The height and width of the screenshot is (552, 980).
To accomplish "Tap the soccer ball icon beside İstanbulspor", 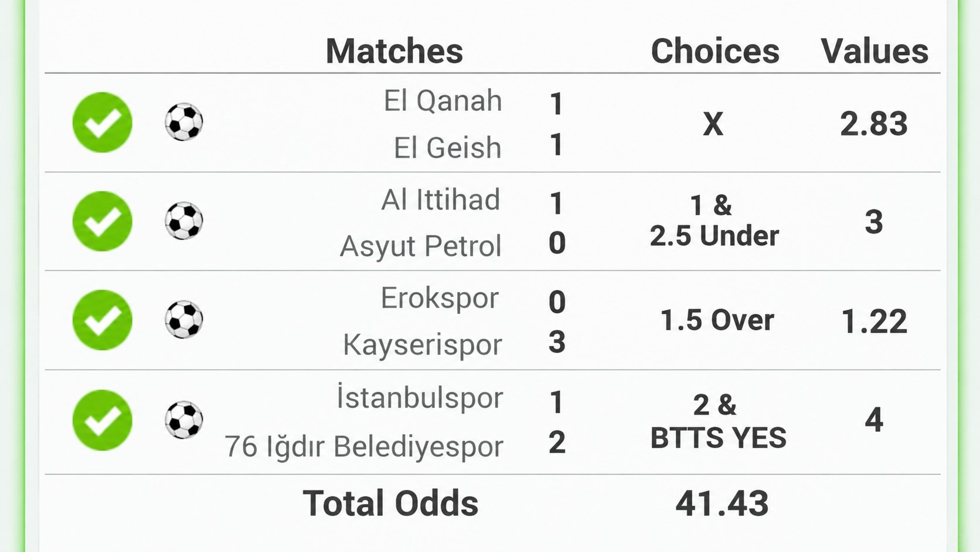I will 184,420.
